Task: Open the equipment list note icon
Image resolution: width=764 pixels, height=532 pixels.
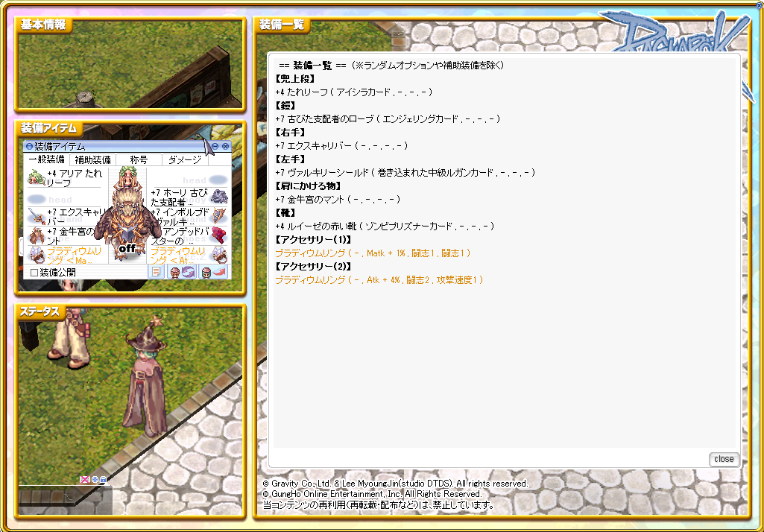Action: (156, 272)
